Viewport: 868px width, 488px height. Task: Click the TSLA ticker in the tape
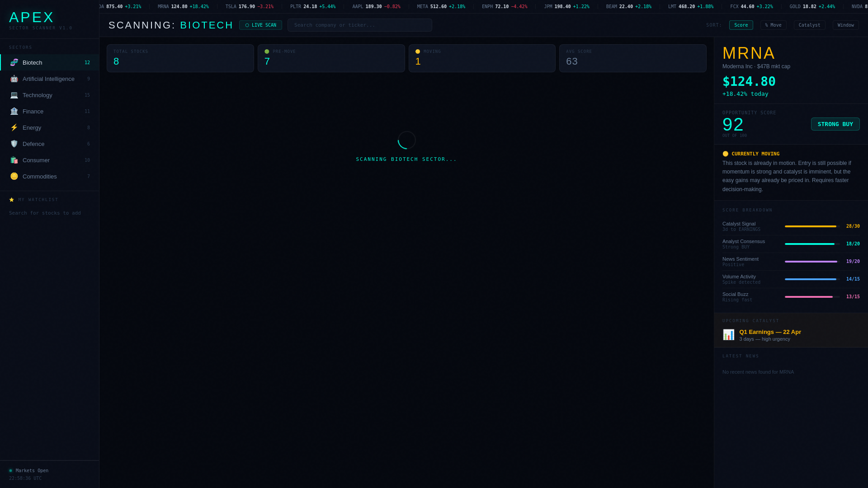point(250,7)
